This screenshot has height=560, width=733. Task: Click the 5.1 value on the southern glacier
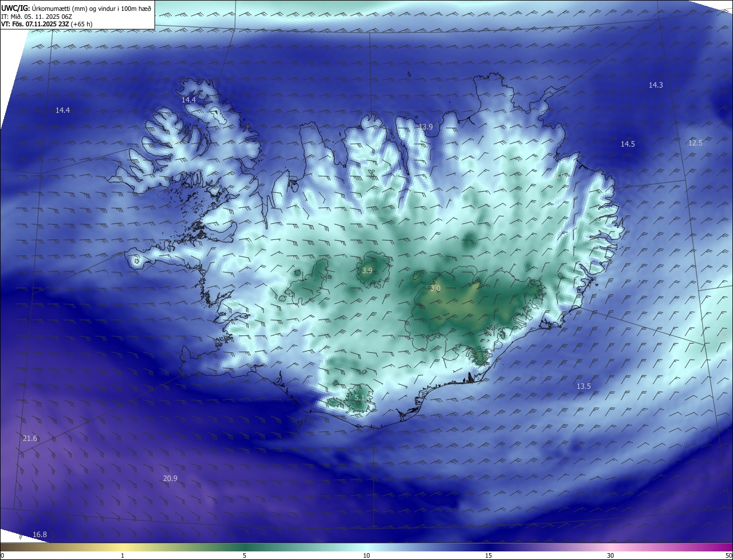[359, 397]
